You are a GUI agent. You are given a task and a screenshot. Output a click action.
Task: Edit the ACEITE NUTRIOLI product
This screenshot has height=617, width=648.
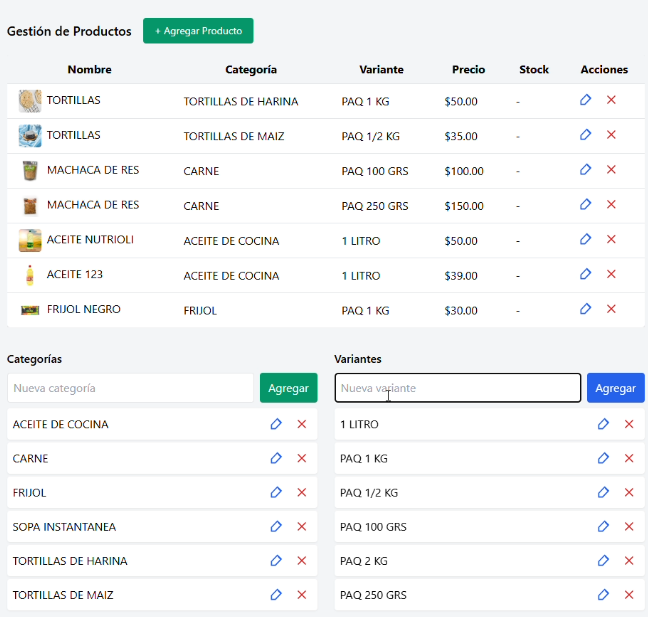point(586,240)
